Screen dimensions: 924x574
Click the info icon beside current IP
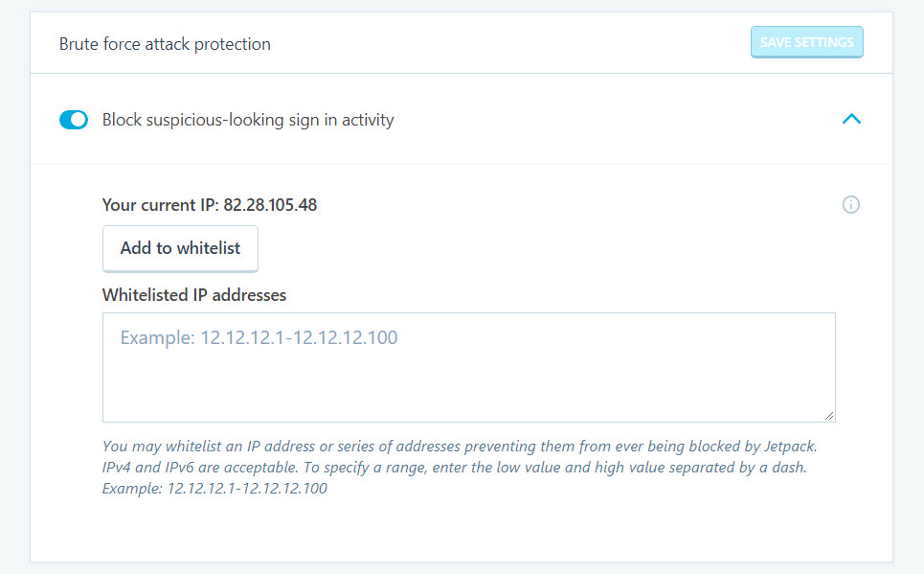(850, 205)
